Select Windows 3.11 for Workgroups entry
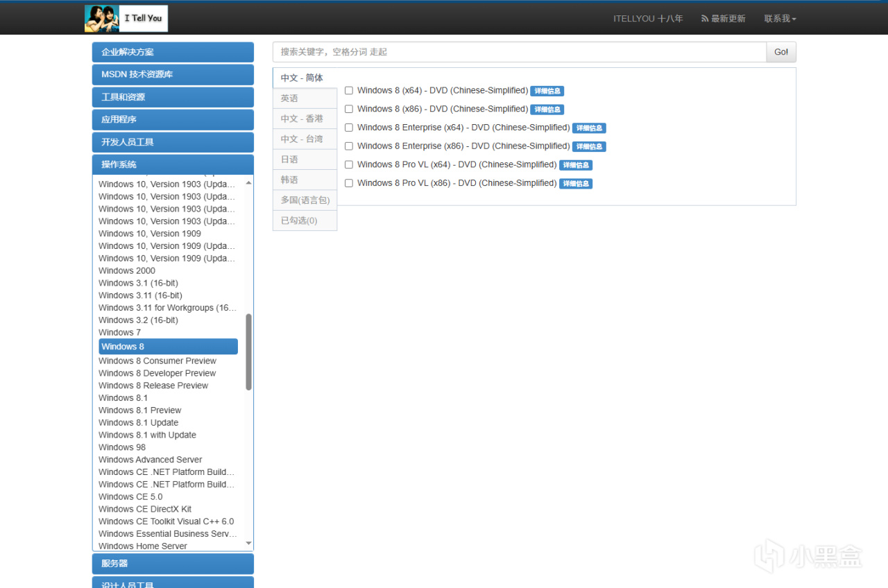The height and width of the screenshot is (588, 888). pyautogui.click(x=168, y=308)
